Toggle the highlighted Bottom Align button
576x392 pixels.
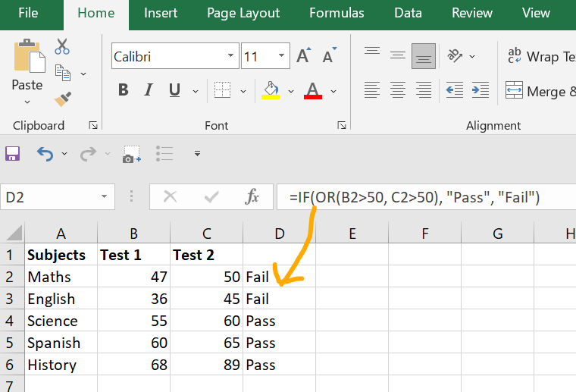pyautogui.click(x=424, y=56)
